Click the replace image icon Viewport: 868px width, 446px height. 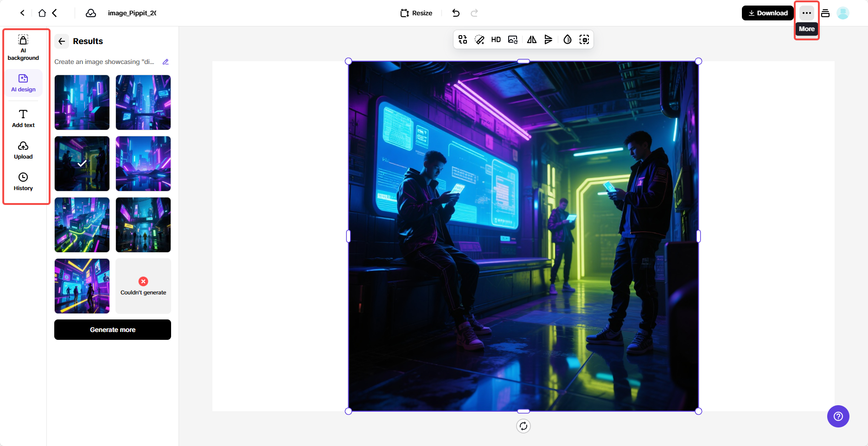[513, 40]
